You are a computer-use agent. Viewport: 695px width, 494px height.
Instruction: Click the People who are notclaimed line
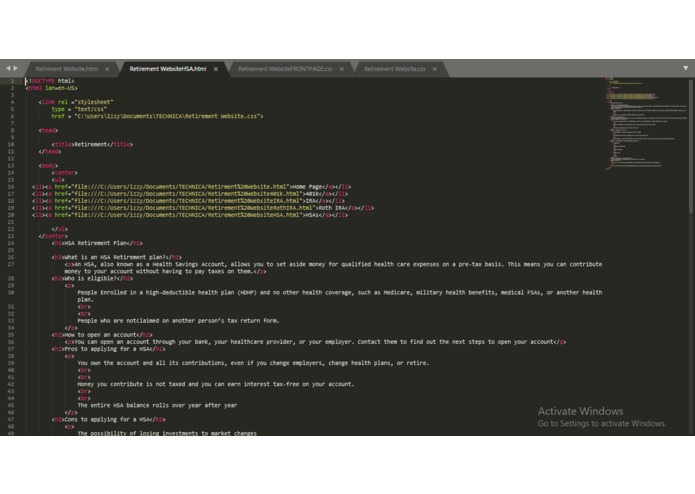coord(178,321)
